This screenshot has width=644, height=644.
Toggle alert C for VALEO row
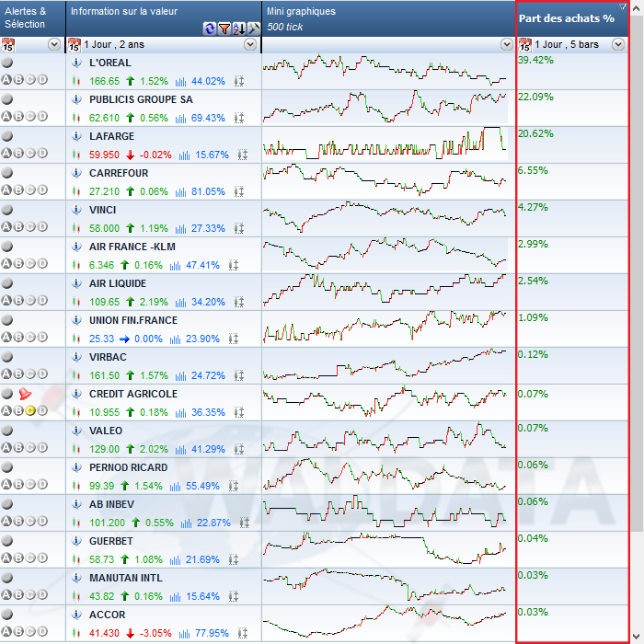[x=30, y=447]
